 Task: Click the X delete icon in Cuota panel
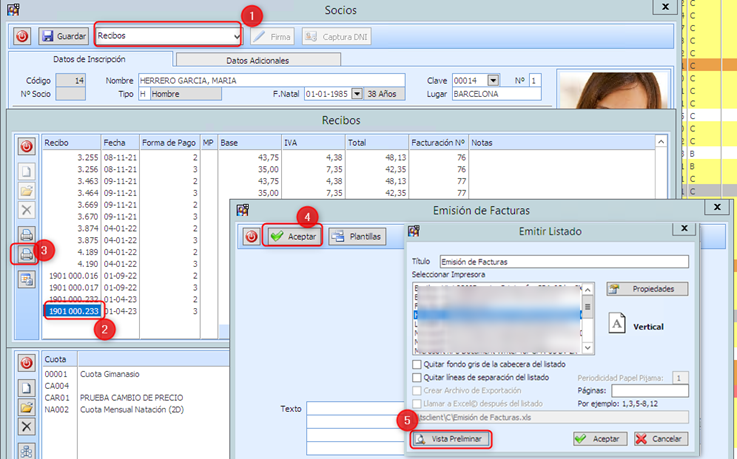[27, 425]
